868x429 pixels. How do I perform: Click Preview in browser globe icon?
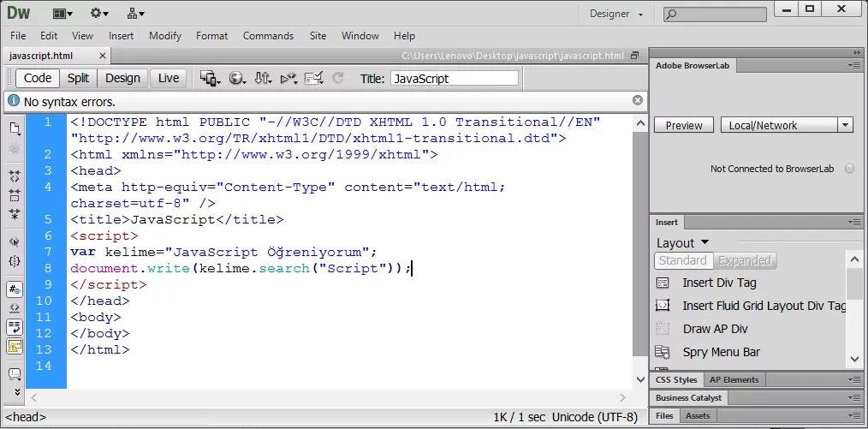[x=237, y=79]
